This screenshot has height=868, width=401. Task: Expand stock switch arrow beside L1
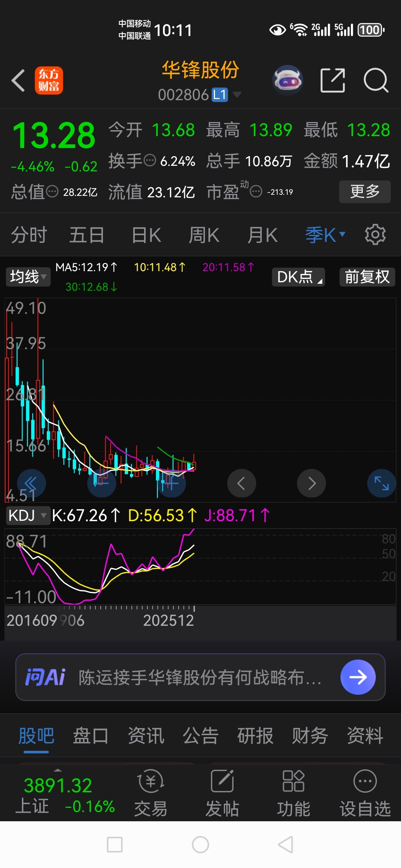click(237, 95)
